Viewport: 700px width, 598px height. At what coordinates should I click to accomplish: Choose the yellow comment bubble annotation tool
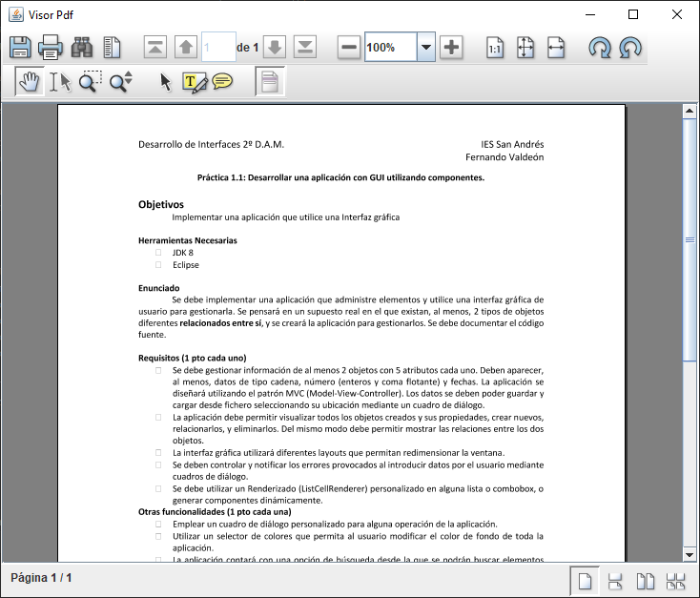pyautogui.click(x=222, y=82)
